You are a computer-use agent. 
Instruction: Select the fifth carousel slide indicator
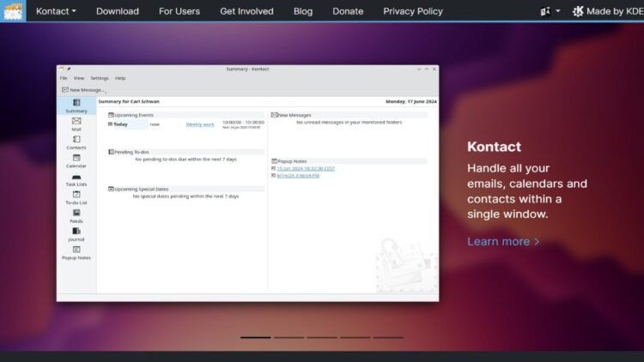coord(388,337)
